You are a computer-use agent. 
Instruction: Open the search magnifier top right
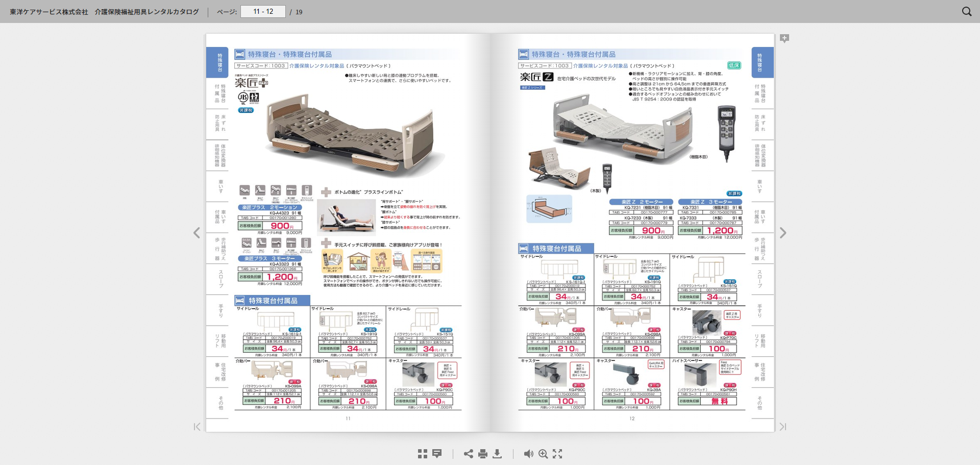[966, 11]
